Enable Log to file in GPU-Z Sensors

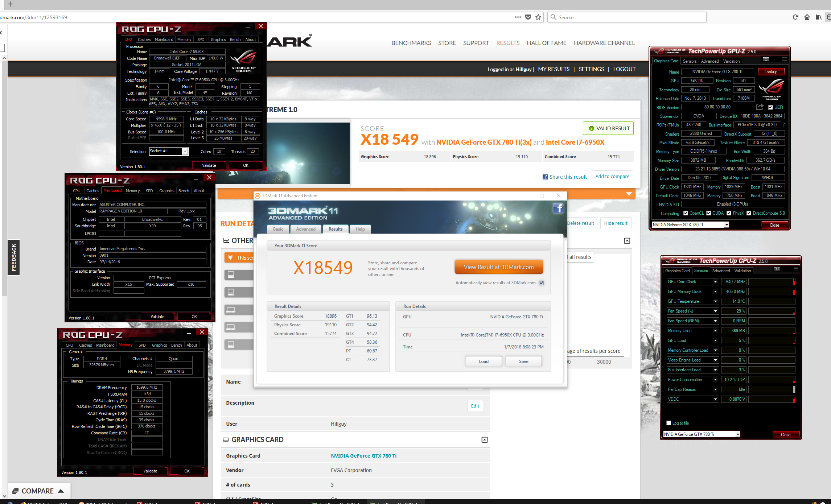pos(668,423)
